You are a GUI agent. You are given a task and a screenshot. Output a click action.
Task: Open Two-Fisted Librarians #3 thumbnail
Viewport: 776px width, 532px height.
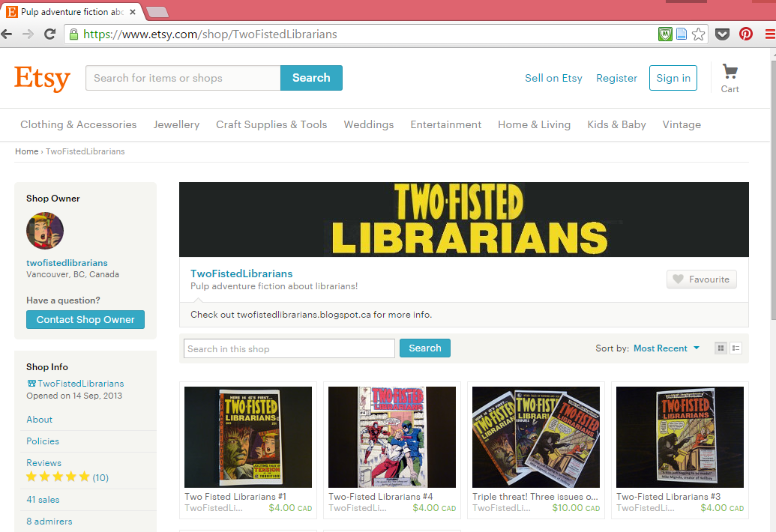point(680,437)
